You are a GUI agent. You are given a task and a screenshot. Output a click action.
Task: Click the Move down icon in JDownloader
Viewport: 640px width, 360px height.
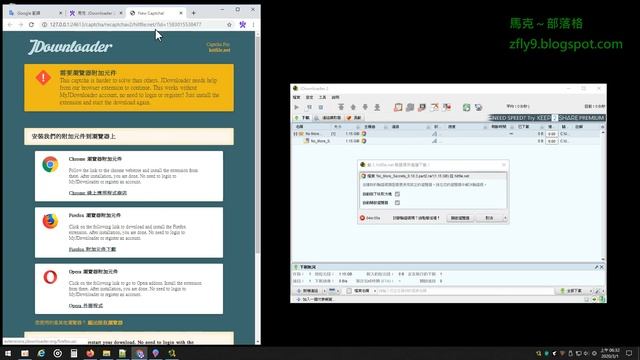pyautogui.click(x=365, y=107)
